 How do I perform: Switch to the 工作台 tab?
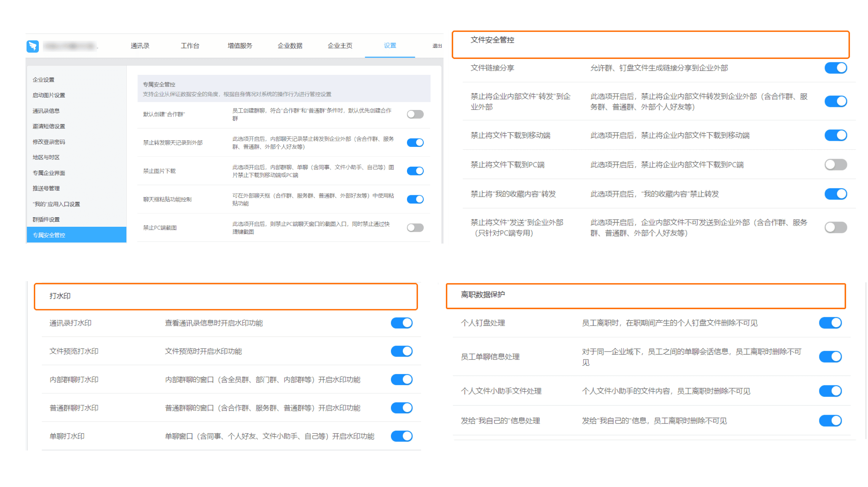click(x=190, y=46)
